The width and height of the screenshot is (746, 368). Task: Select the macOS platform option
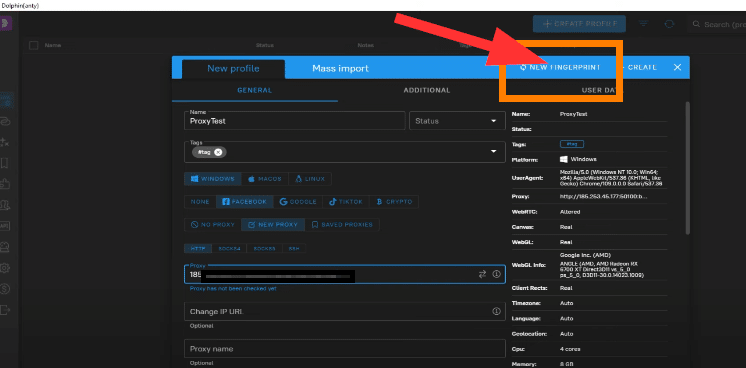(x=265, y=179)
